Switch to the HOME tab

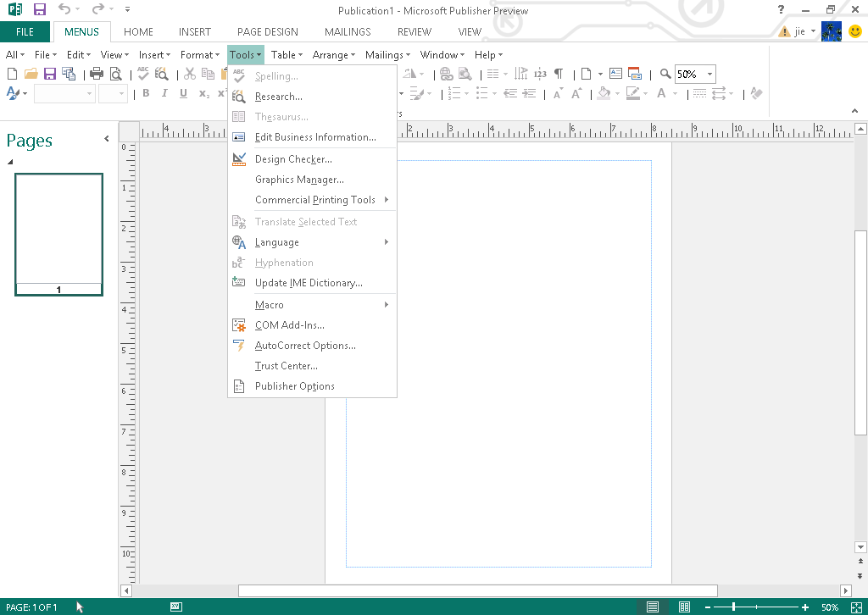point(138,32)
